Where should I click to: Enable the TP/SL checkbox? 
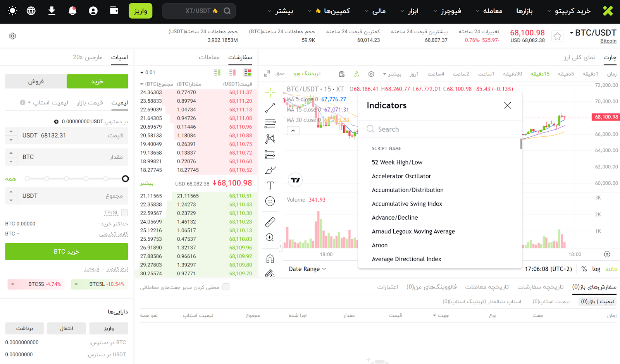point(124,213)
